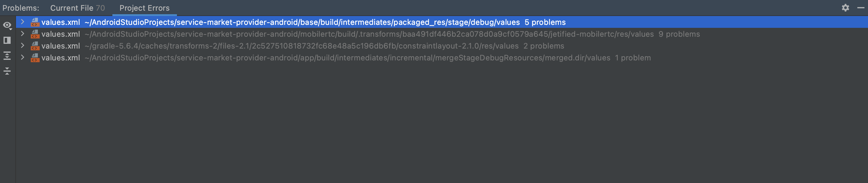The height and width of the screenshot is (183, 868).
Task: Expand the base packaged_res values.xml node
Action: click(22, 22)
